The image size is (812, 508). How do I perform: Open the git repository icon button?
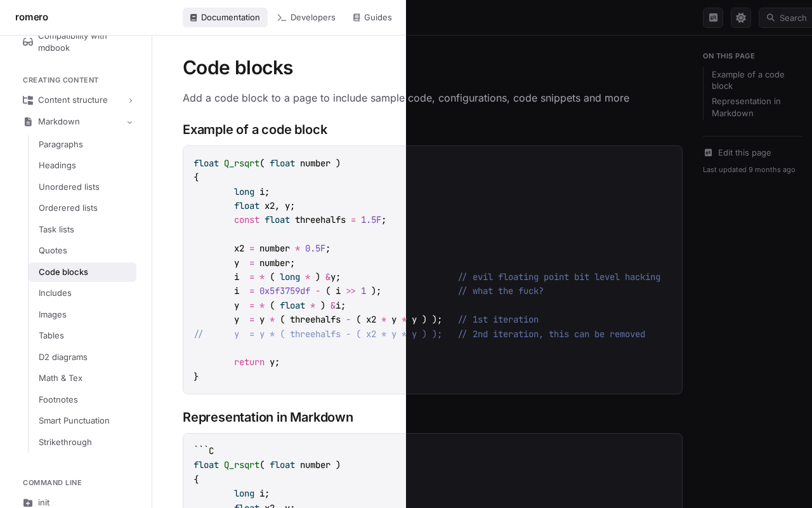(x=712, y=17)
